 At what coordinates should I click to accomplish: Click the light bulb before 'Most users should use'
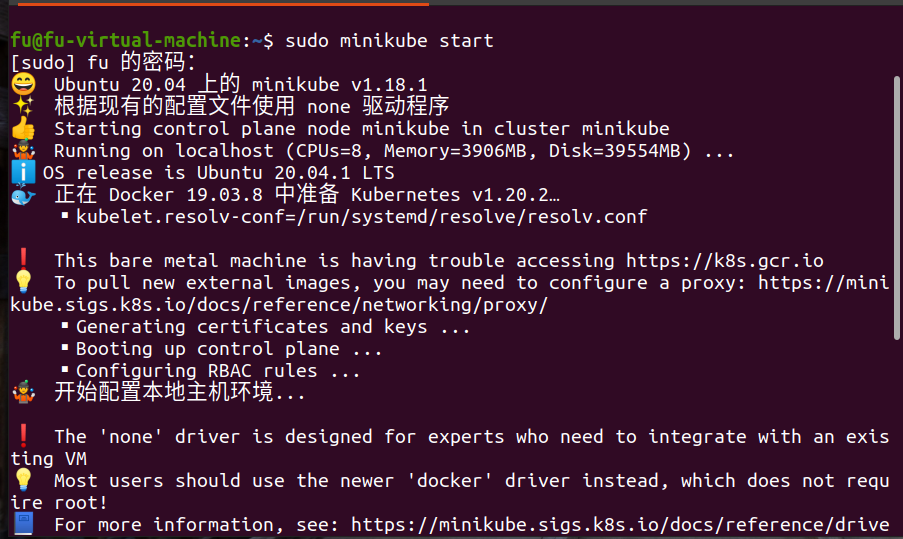[x=22, y=481]
